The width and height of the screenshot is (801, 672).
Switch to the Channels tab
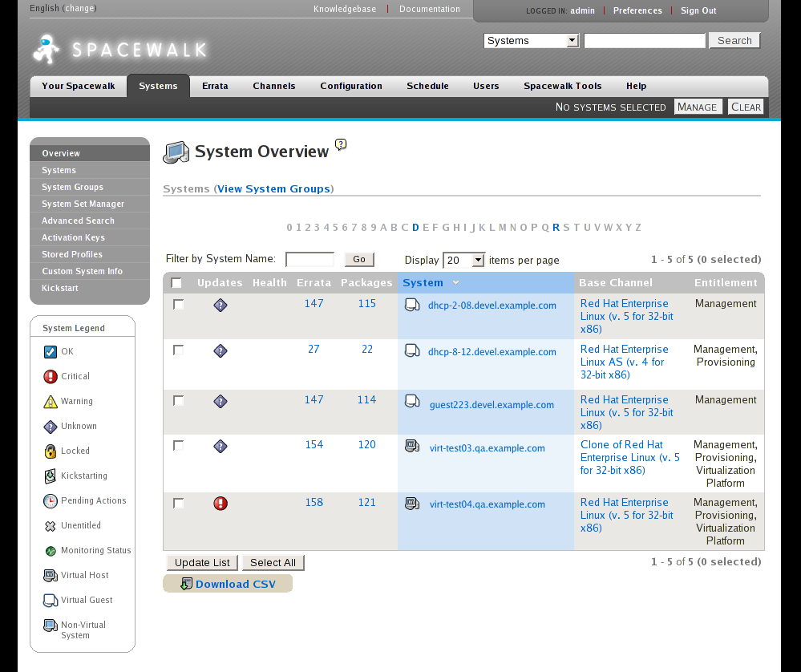(x=273, y=86)
